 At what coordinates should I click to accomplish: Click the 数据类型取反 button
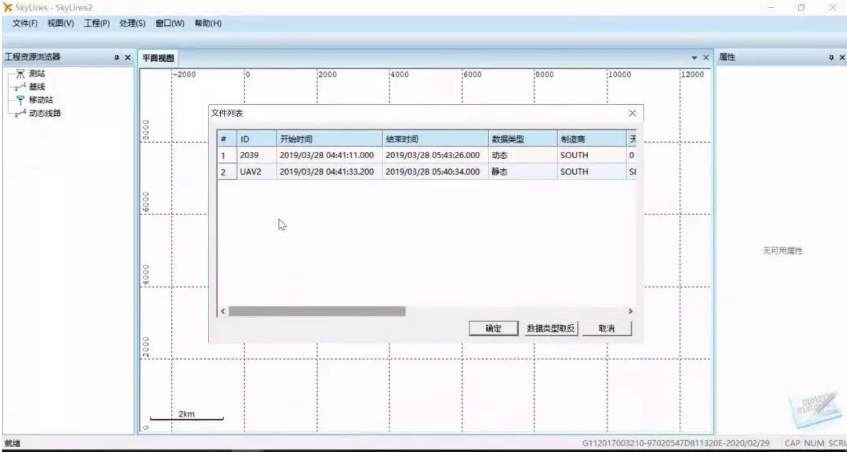point(551,328)
